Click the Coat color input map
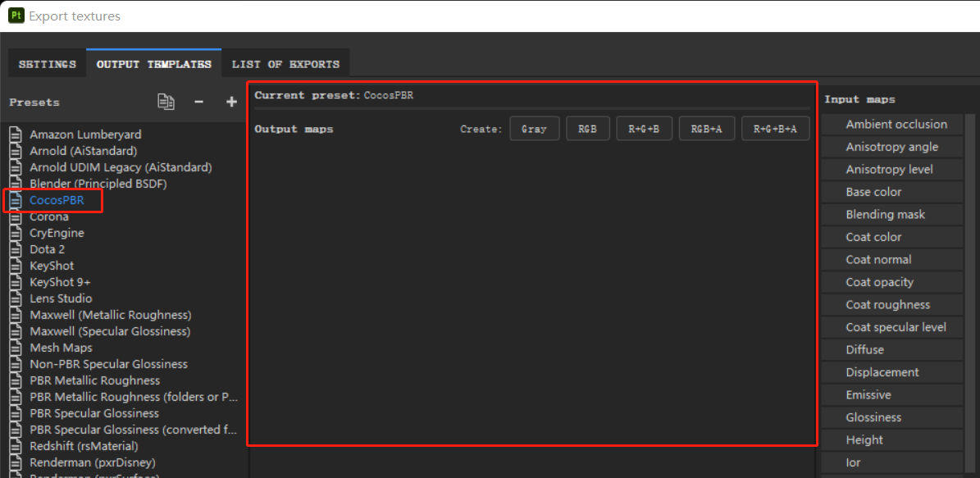 (892, 237)
